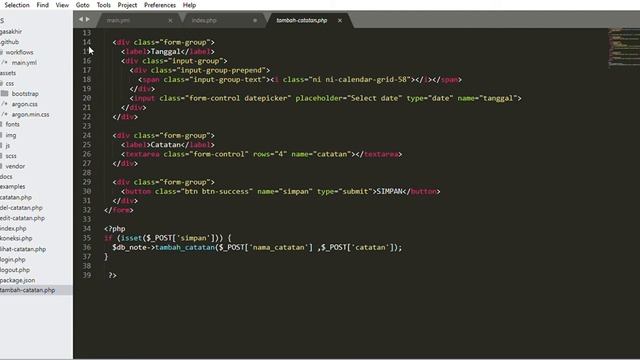Expand the assets folder in sidebar

point(8,73)
